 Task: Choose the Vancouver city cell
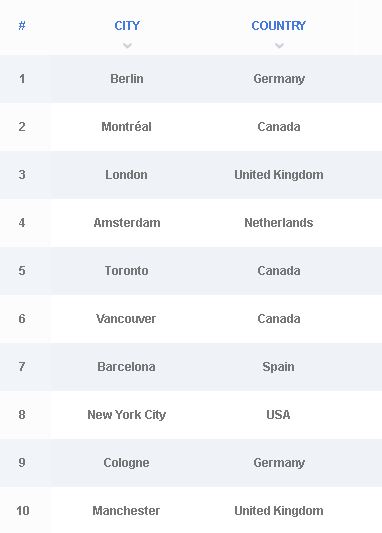point(126,319)
